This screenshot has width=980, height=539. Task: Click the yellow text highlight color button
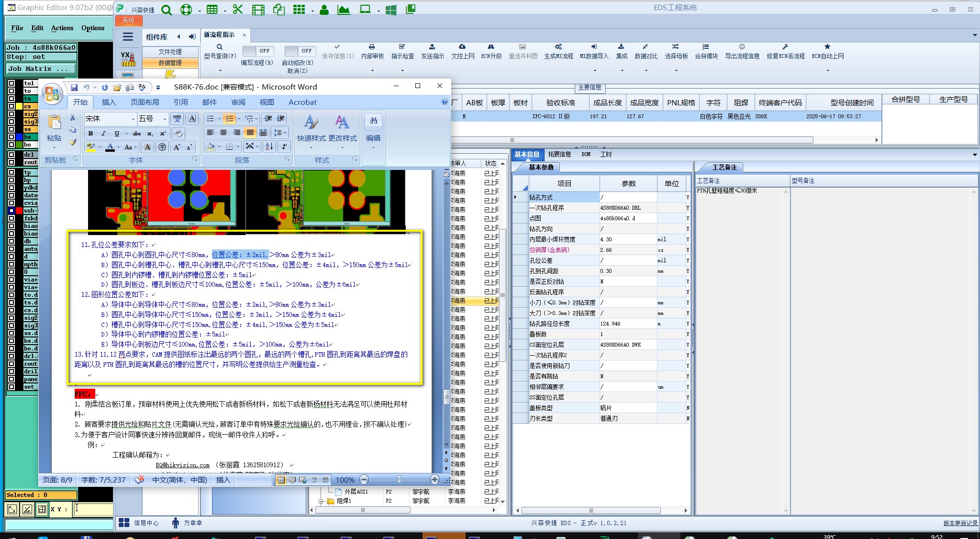(90, 147)
